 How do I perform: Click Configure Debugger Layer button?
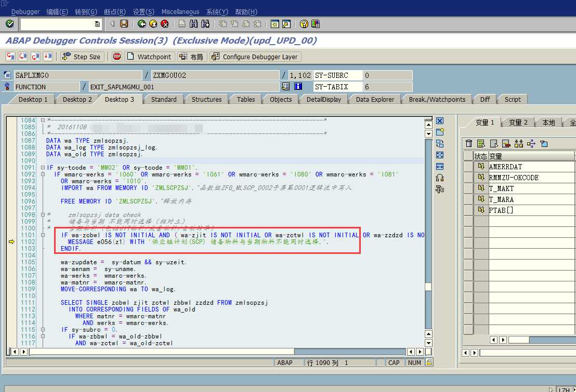[x=256, y=57]
